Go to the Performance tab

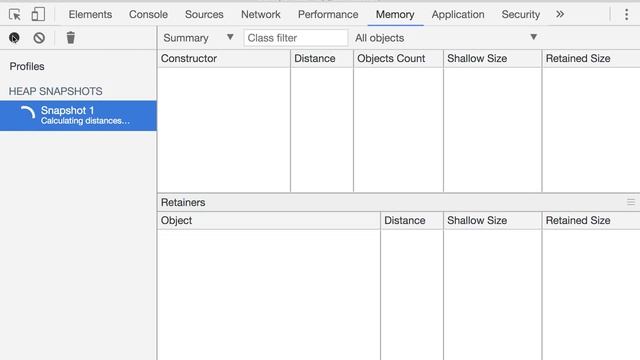328,14
